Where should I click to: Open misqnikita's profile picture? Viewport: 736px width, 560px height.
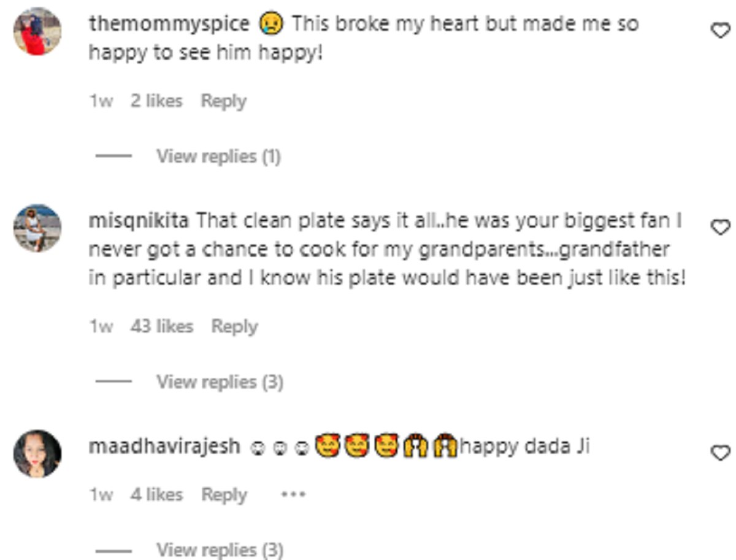(37, 228)
